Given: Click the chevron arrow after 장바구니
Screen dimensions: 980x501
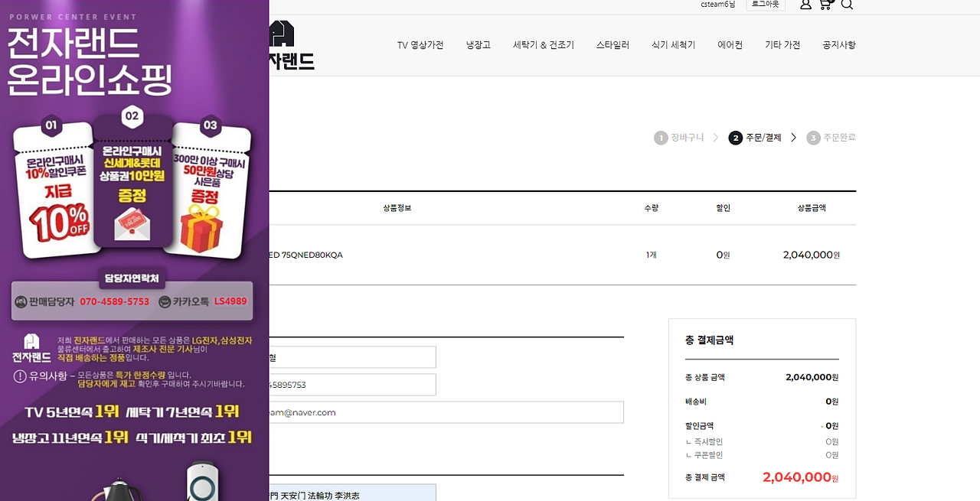Looking at the screenshot, I should pos(716,138).
